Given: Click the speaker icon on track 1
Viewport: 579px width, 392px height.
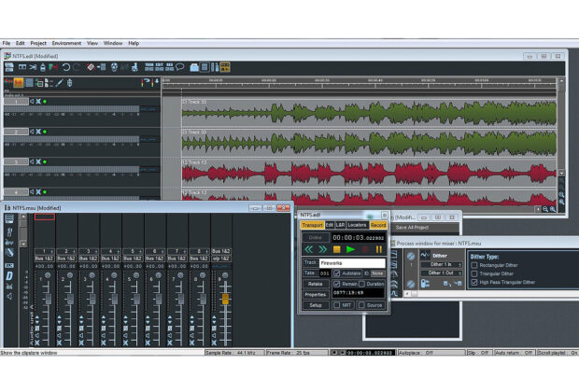Looking at the screenshot, I should pos(32,101).
